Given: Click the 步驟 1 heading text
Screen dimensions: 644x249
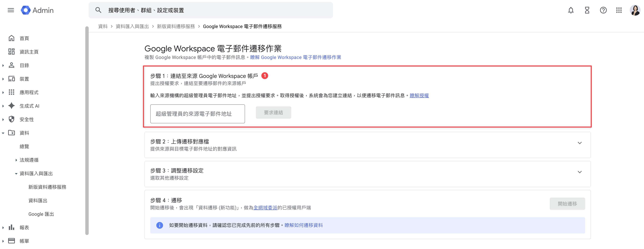Looking at the screenshot, I should click(204, 76).
